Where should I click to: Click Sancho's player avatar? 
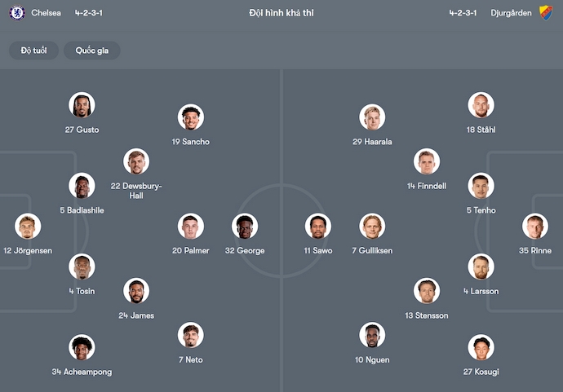[x=191, y=117]
